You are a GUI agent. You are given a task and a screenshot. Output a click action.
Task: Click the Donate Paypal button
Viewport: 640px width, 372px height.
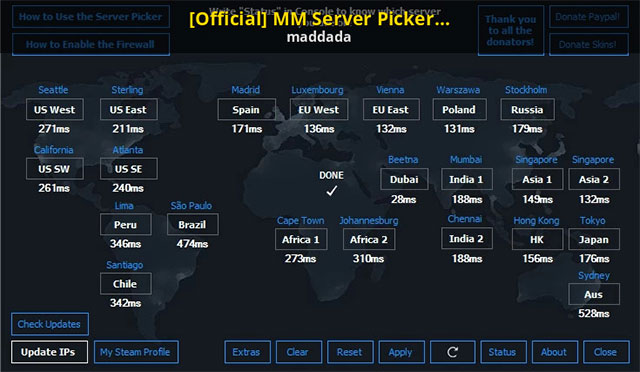coord(588,17)
